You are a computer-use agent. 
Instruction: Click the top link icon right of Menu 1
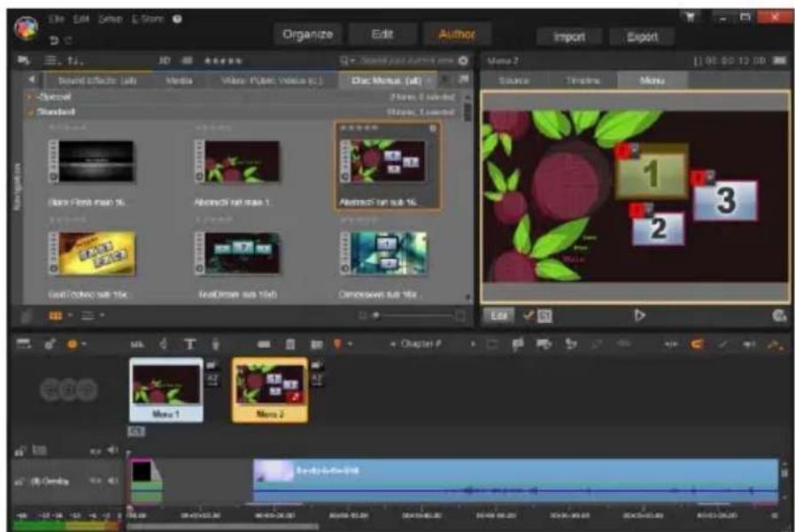coord(212,365)
